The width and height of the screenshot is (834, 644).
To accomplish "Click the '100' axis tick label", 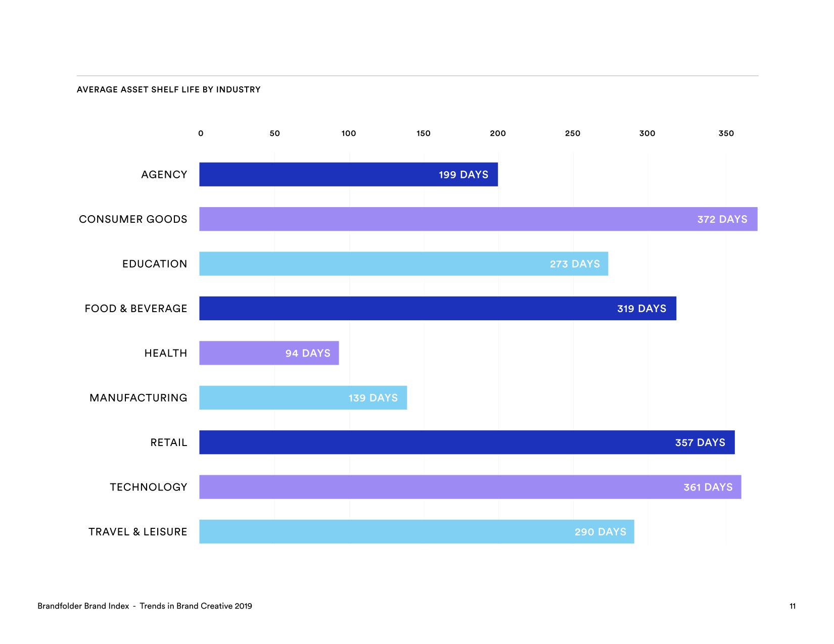I will pos(349,133).
